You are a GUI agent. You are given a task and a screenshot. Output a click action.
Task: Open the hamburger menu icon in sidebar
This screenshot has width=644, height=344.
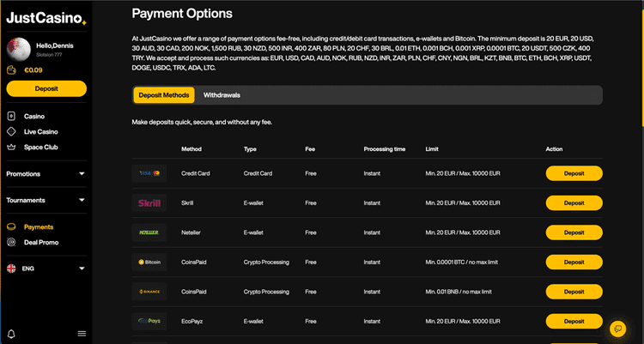click(x=82, y=334)
